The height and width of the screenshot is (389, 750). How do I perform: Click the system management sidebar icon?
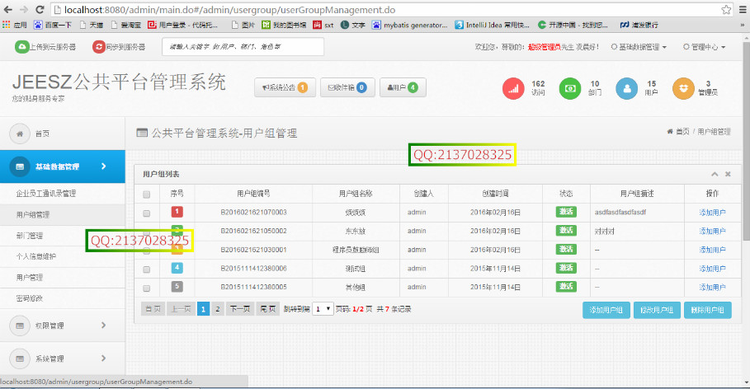(x=20, y=358)
